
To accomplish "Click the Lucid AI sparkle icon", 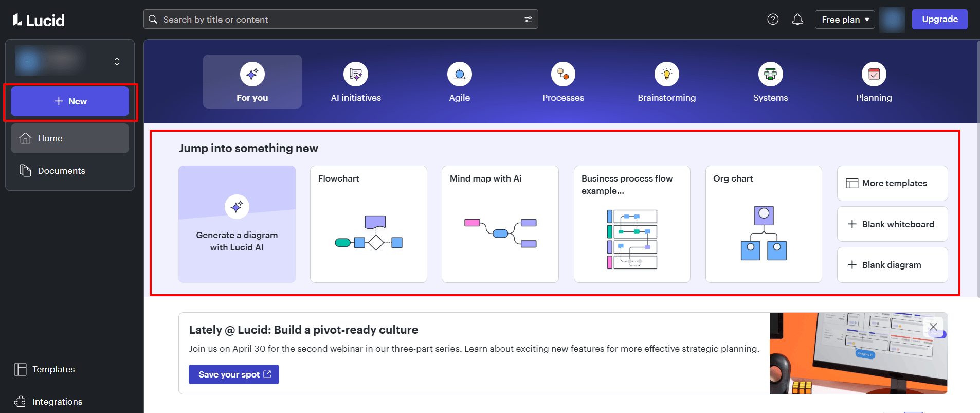I will point(237,207).
